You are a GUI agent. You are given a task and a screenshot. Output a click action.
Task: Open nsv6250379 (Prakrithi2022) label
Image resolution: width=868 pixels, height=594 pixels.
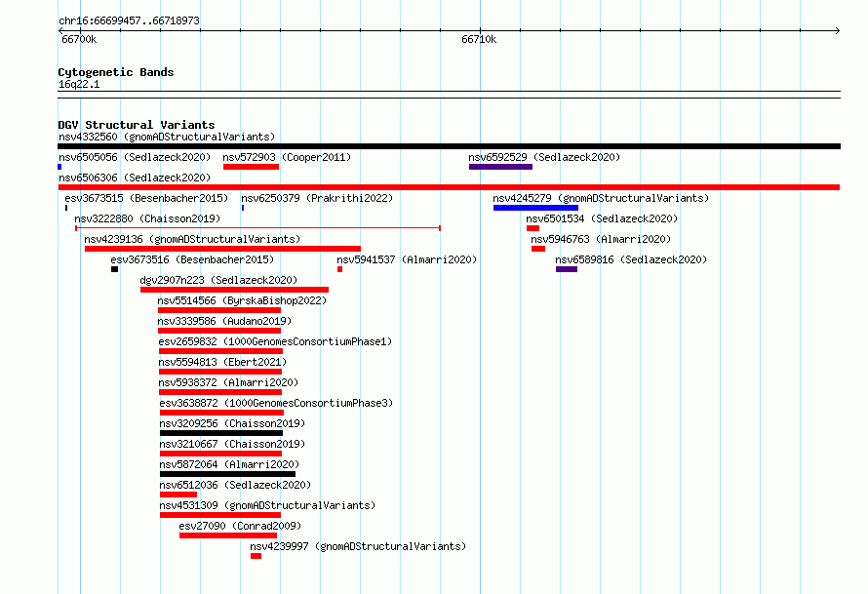point(317,198)
